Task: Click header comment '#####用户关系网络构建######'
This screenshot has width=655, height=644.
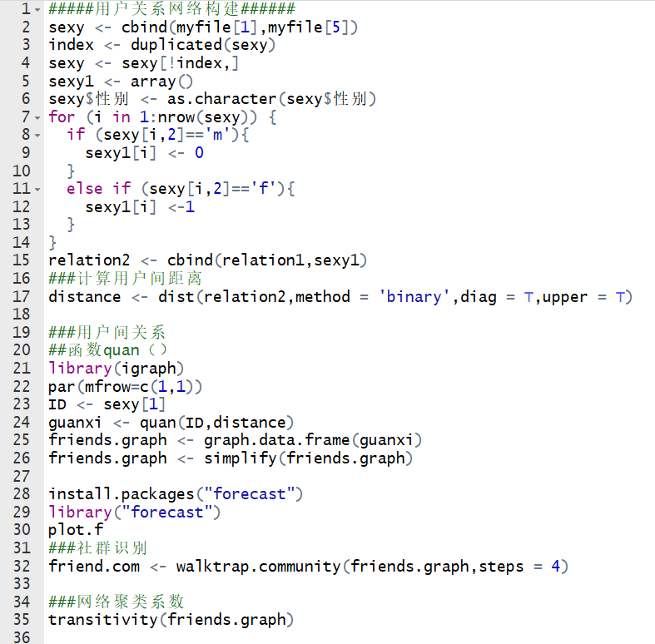Action: pyautogui.click(x=171, y=9)
